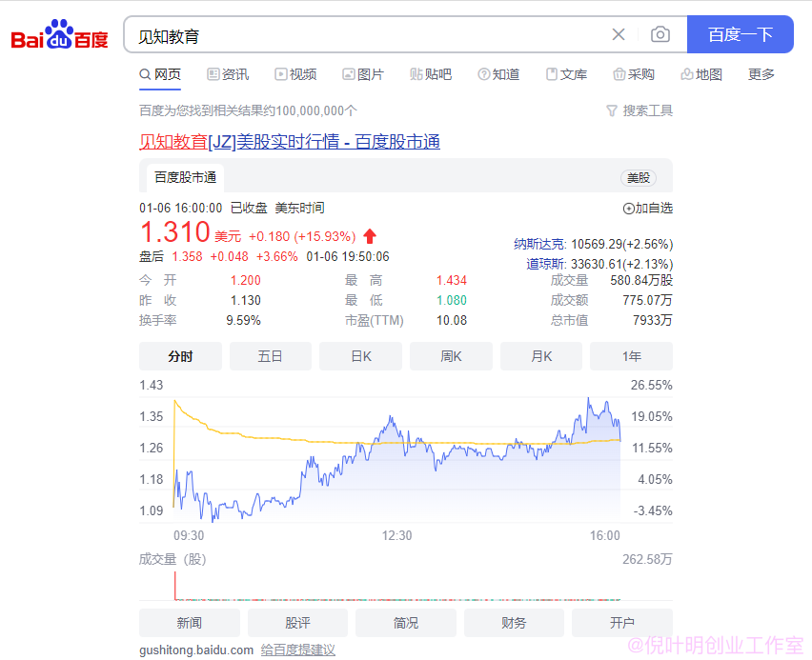812x660 pixels.
Task: Click the 成交量 value 580.84万股
Action: coord(641,281)
